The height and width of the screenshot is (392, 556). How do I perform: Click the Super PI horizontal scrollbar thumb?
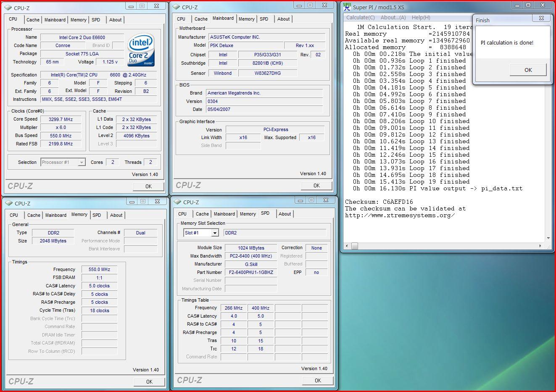point(355,246)
